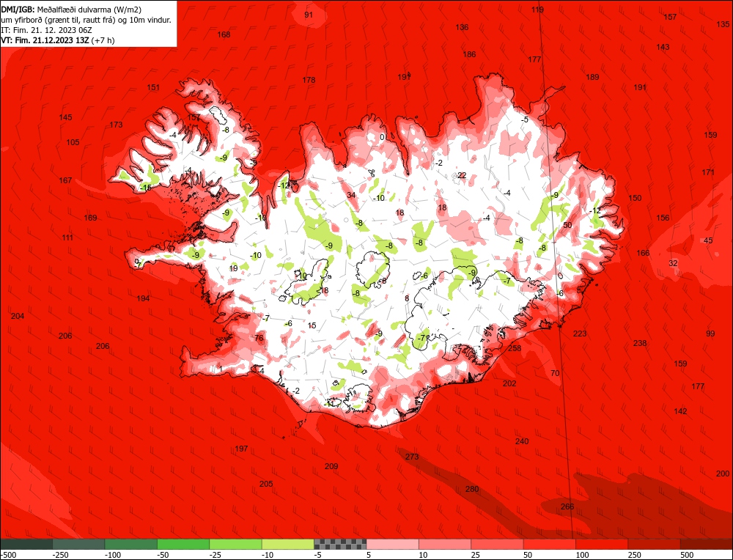
Task: Click the -100 label on the colour scale
Action: point(113,555)
